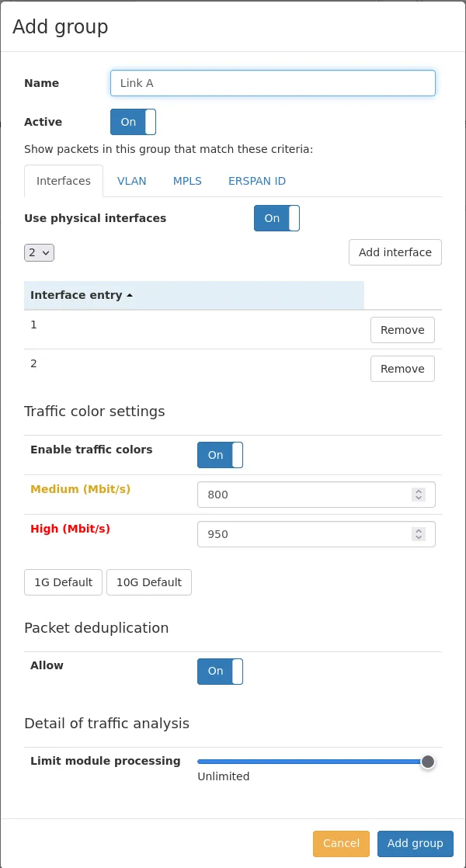Click the Add interface button
The height and width of the screenshot is (868, 466).
click(395, 252)
